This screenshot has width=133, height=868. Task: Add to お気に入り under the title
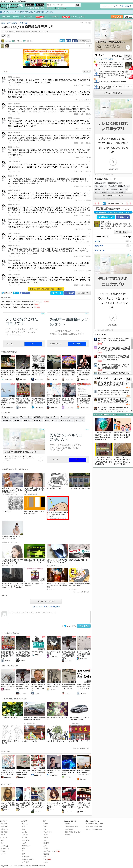click(x=84, y=41)
